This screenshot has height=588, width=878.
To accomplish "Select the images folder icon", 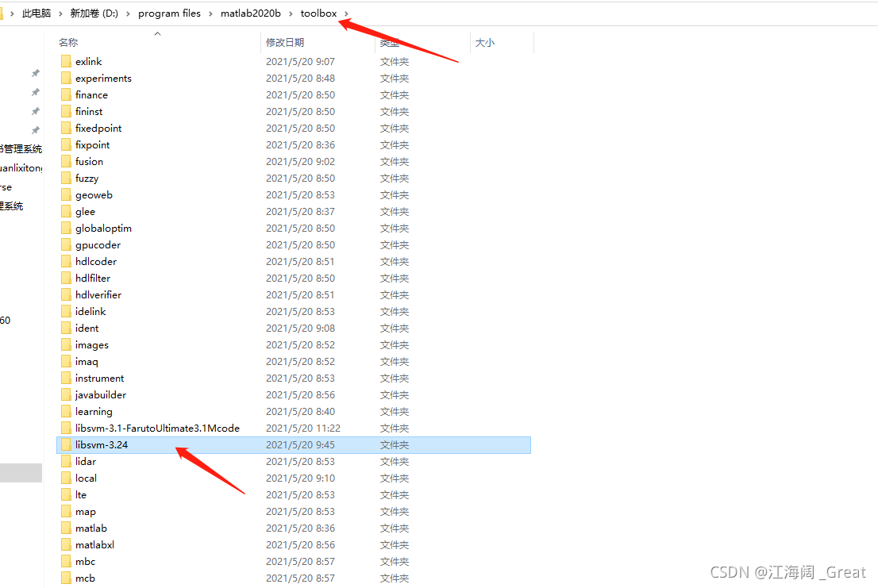I will [66, 344].
